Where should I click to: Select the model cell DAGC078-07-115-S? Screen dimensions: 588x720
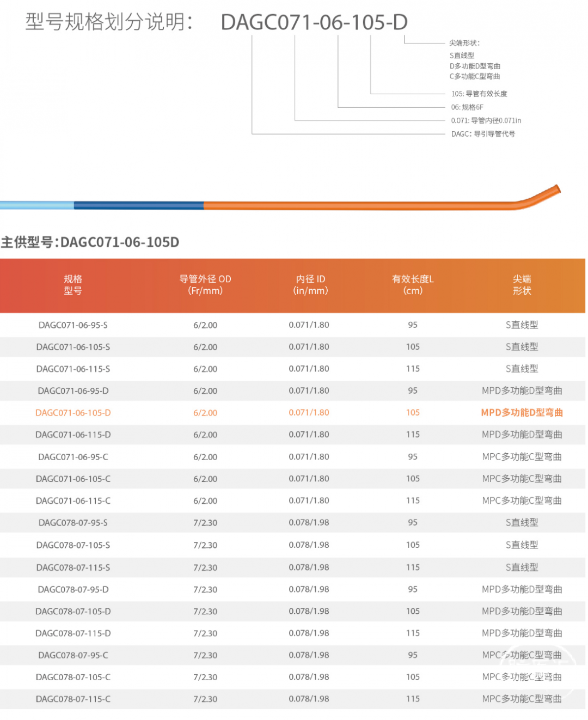tap(73, 568)
